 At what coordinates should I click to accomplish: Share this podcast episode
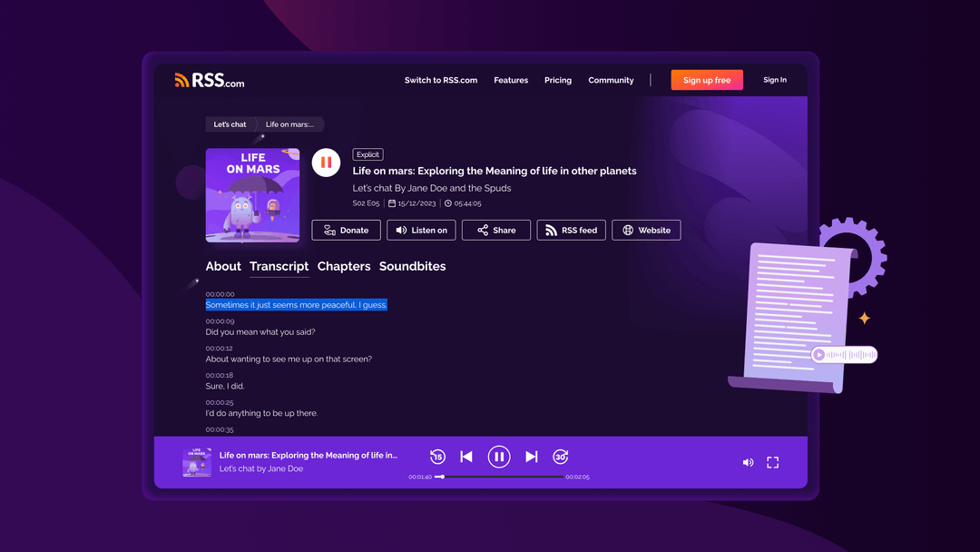(495, 231)
